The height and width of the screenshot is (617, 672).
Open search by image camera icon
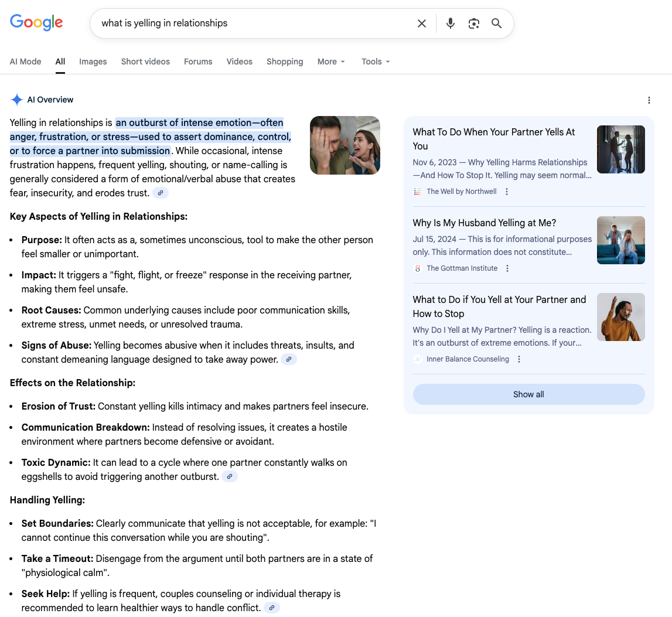tap(473, 23)
